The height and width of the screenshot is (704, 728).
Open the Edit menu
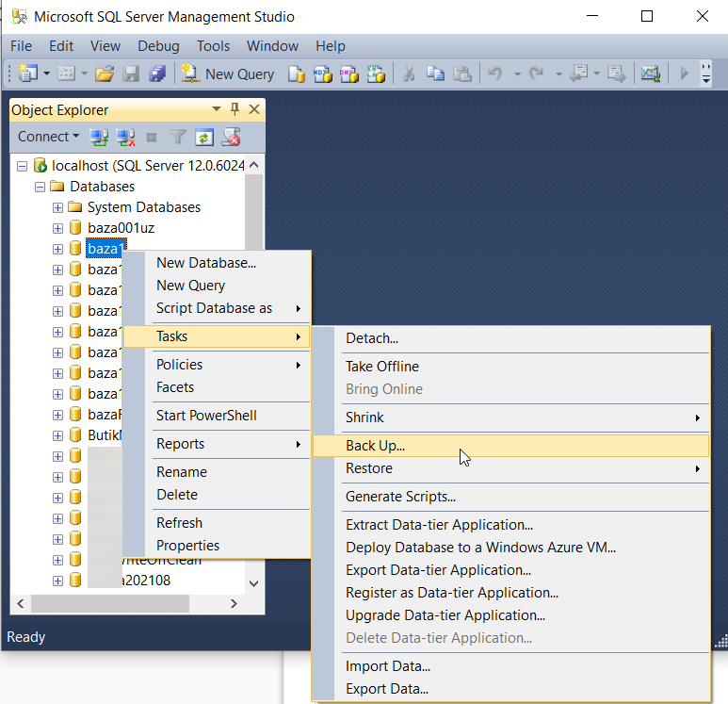[61, 46]
